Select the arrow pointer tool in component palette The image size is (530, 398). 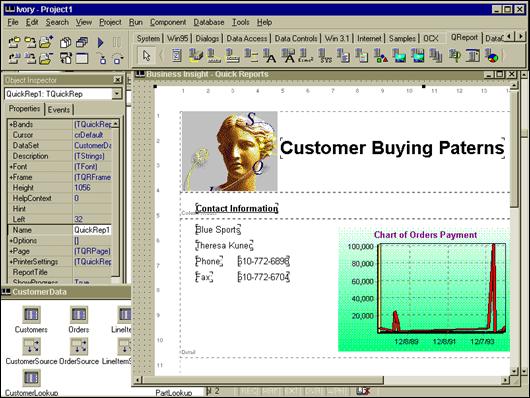146,55
